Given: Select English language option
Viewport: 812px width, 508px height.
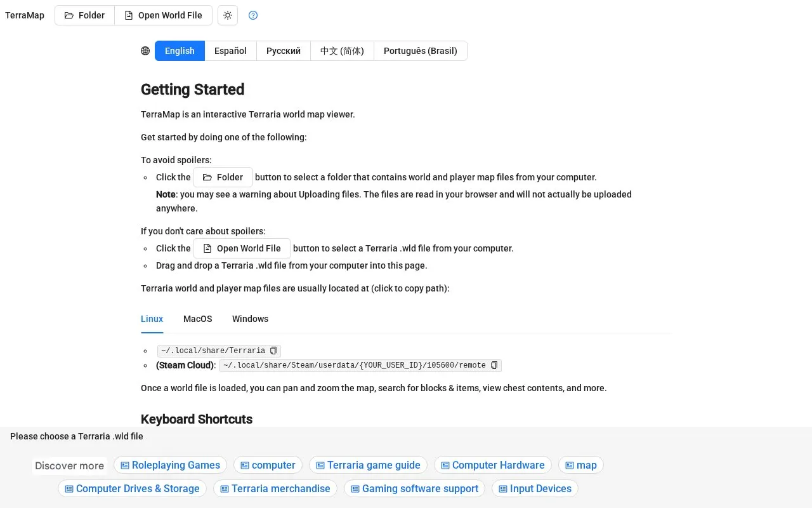Looking at the screenshot, I should click(x=180, y=51).
